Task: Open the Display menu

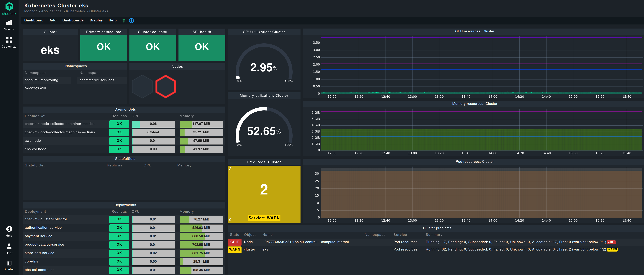Action: (x=96, y=20)
